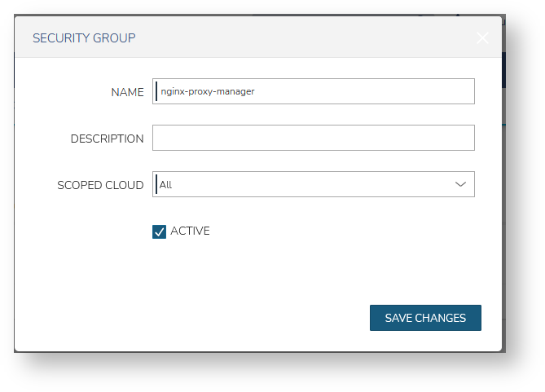This screenshot has width=545, height=392.
Task: Click the gray dialog header bar
Action: coord(285,38)
